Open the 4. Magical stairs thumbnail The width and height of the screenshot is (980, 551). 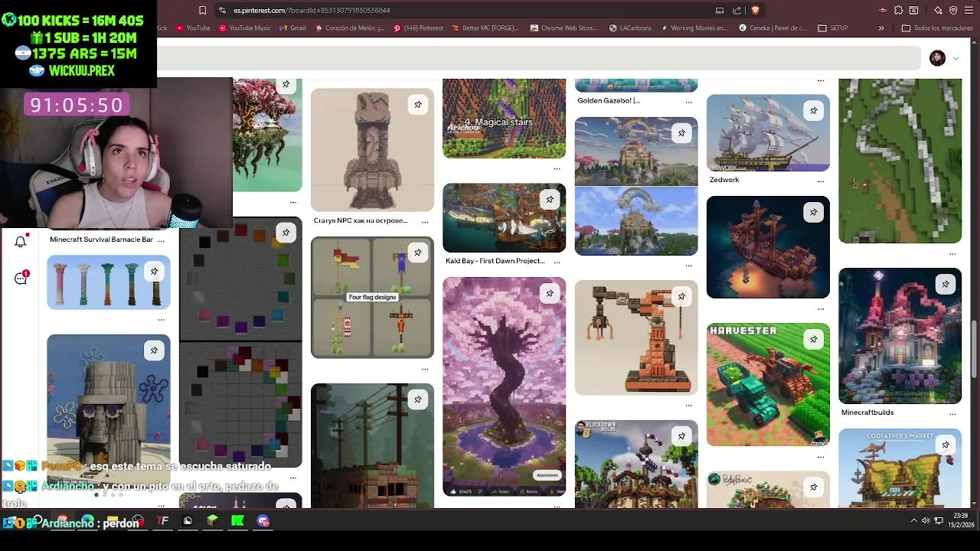click(504, 118)
